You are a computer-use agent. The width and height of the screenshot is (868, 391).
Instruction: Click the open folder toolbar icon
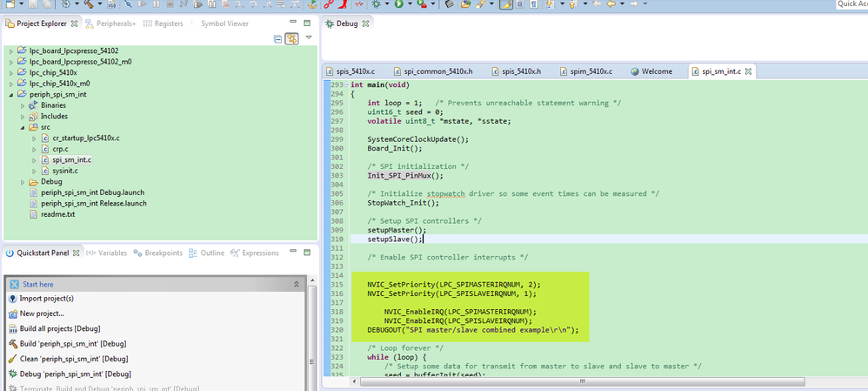(466, 3)
